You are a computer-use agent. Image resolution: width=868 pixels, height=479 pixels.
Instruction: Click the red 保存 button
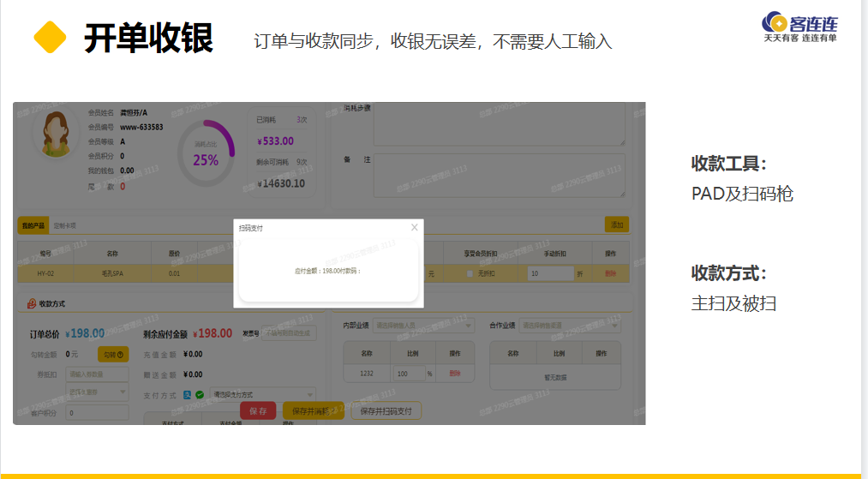click(x=258, y=411)
